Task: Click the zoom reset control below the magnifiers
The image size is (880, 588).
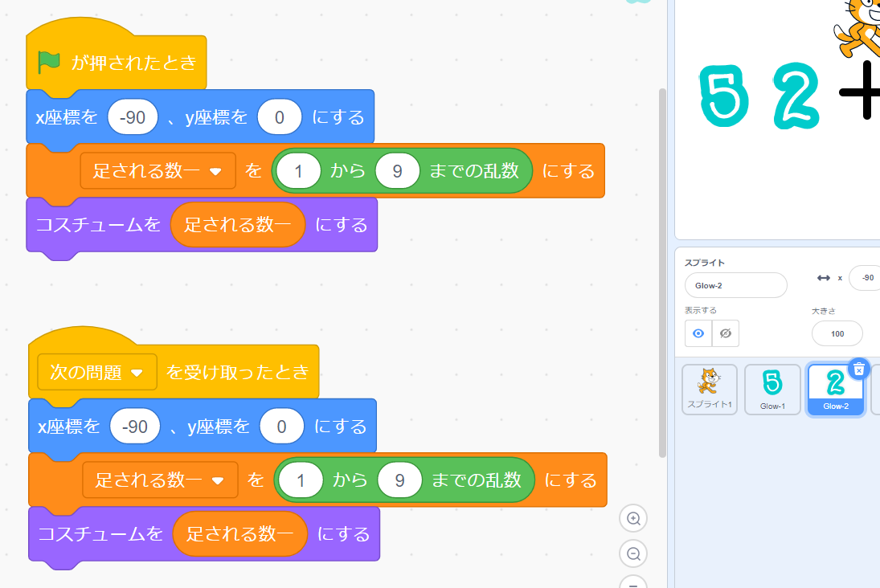Action: coord(633,585)
